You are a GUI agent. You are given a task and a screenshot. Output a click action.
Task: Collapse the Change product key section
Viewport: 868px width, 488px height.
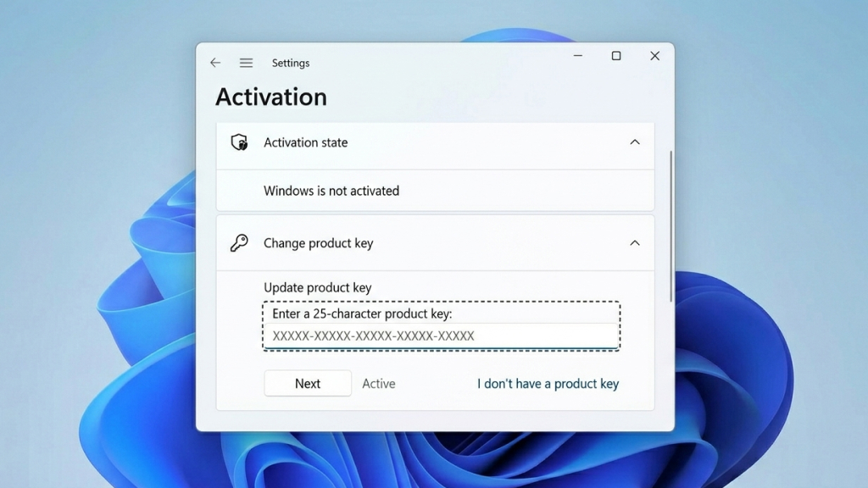pos(634,243)
